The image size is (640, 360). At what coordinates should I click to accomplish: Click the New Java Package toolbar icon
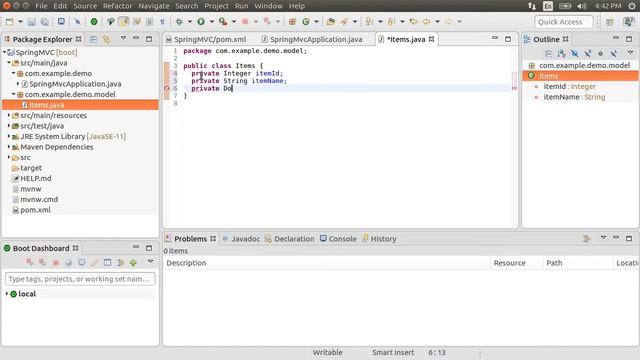tap(292, 22)
